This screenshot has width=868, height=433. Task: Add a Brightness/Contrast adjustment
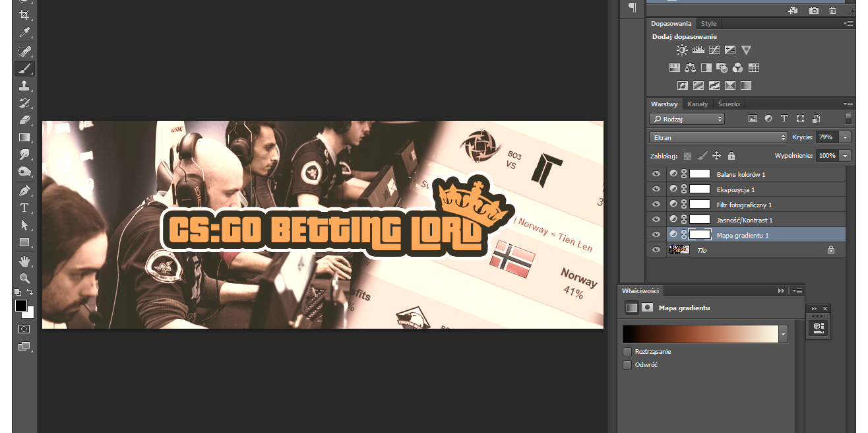(682, 50)
